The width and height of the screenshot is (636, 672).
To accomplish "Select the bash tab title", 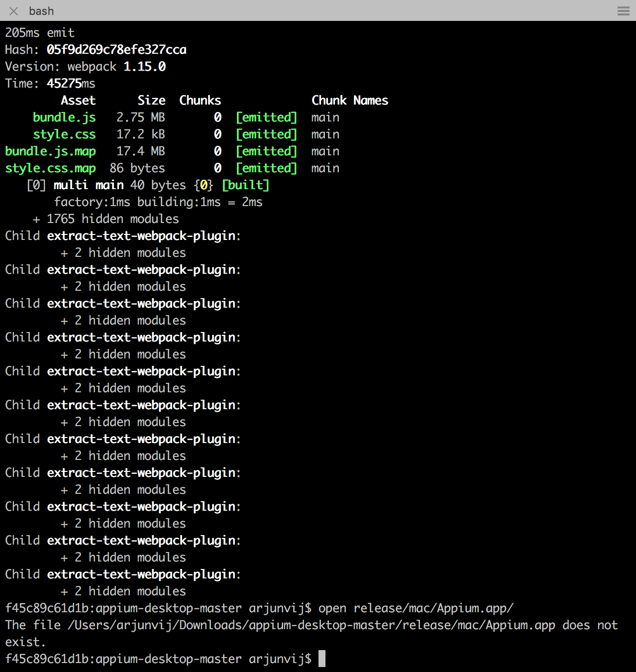I will [41, 11].
